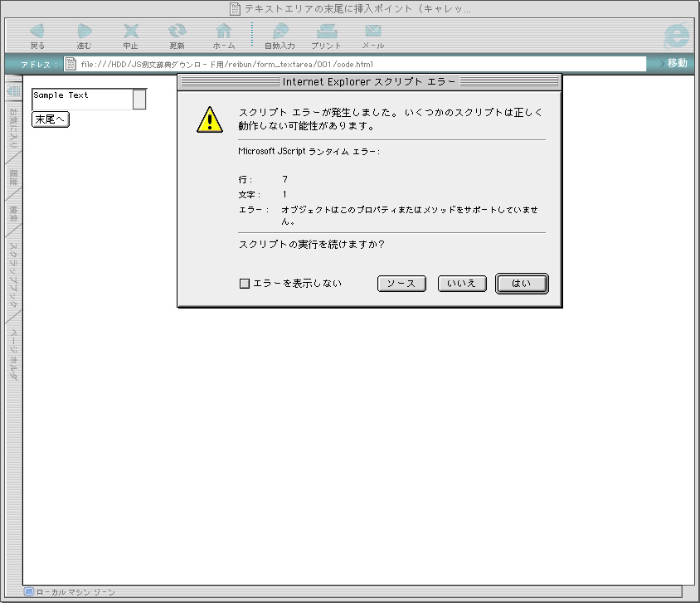
Task: Click the textarea's vertical scrollbar
Action: point(139,99)
